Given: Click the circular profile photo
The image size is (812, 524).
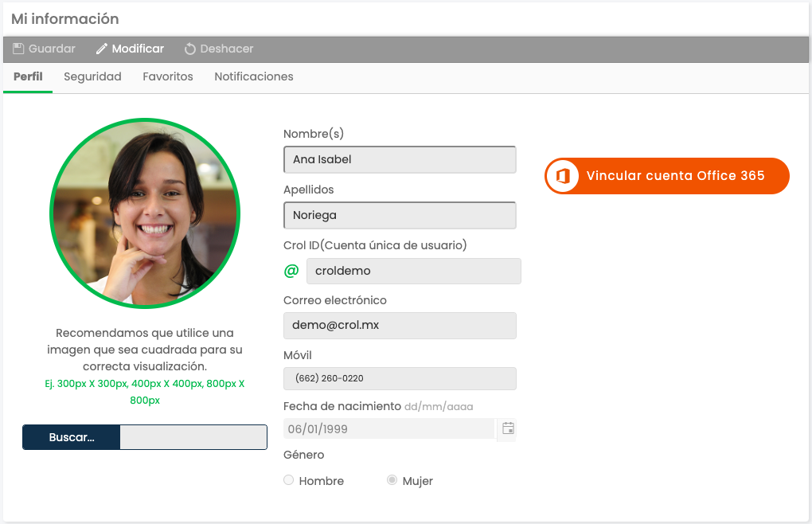Looking at the screenshot, I should (145, 213).
